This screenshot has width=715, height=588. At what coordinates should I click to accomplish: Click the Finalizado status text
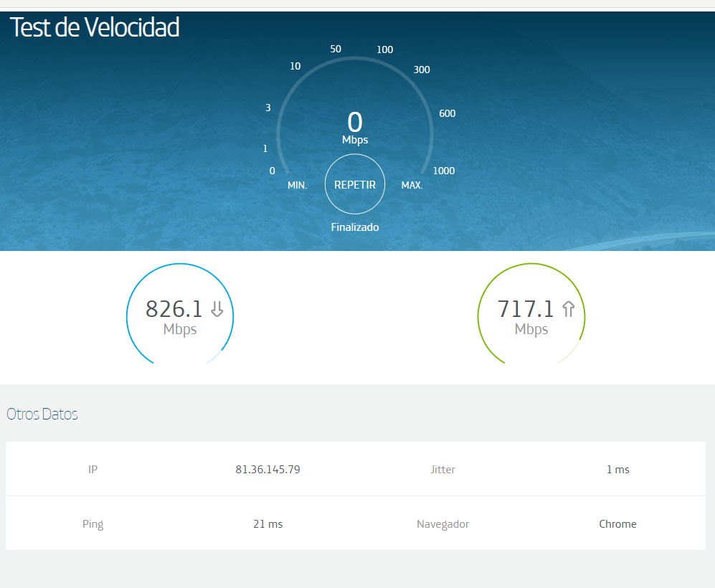(x=355, y=227)
